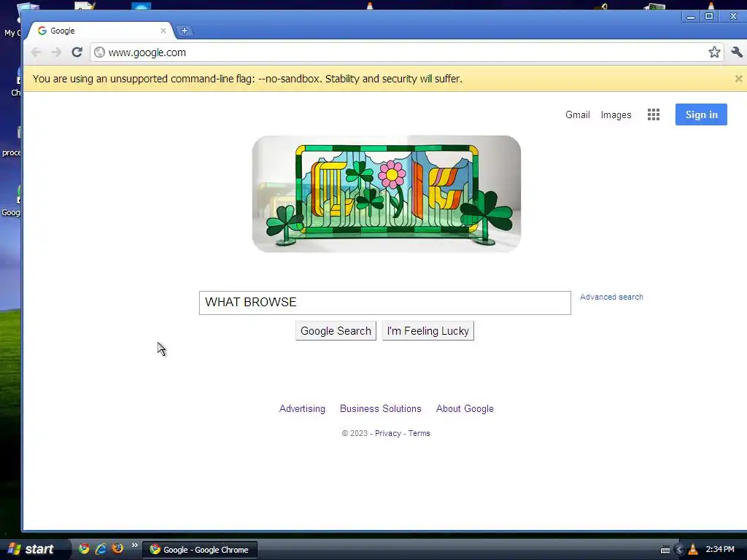The width and height of the screenshot is (747, 560).
Task: Launch Firefox from quick launch
Action: [x=117, y=548]
